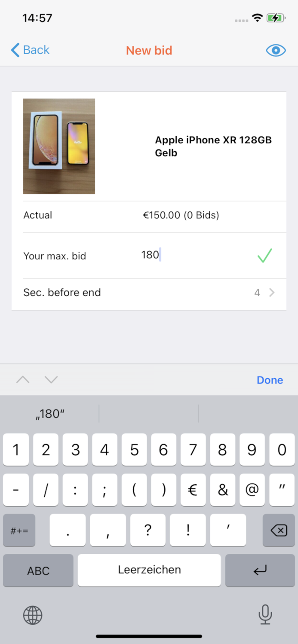Switch to symbols with the #+= key

click(x=19, y=530)
